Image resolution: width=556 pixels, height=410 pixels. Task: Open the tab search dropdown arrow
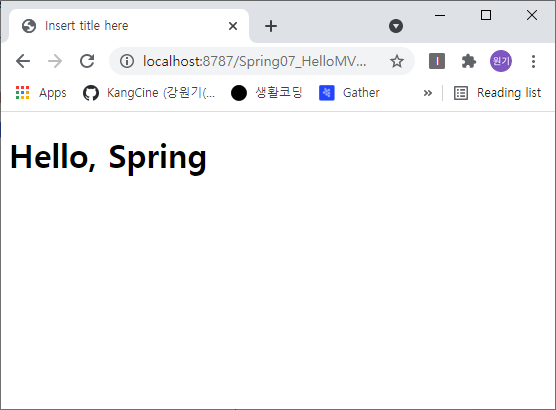click(x=396, y=26)
